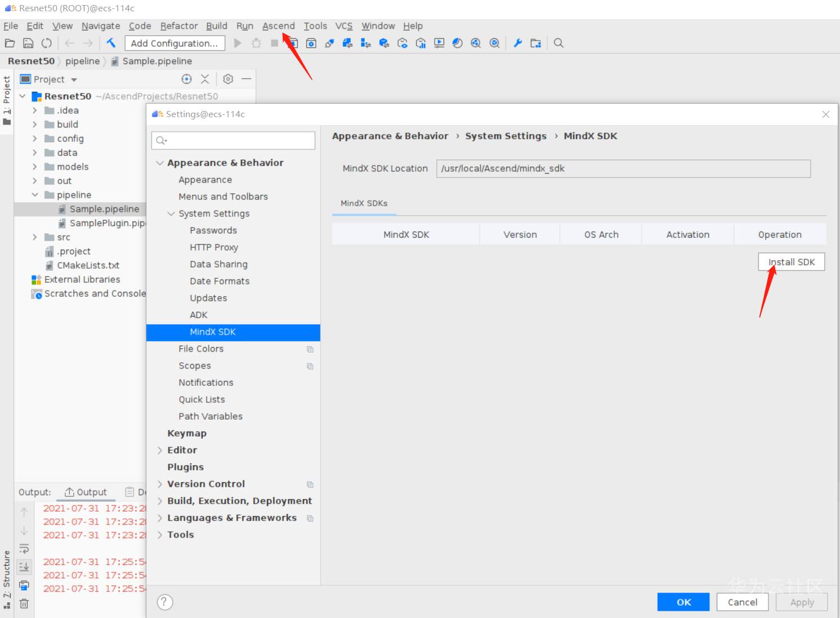Open the File menu
840x618 pixels.
[x=11, y=26]
